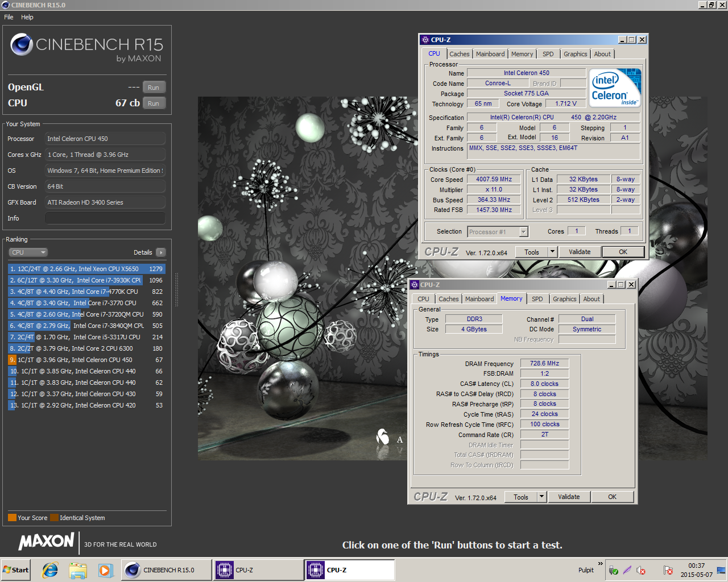Select ranking row Celeron CPU 440 scoring 66
This screenshot has height=582, width=728.
click(86, 371)
